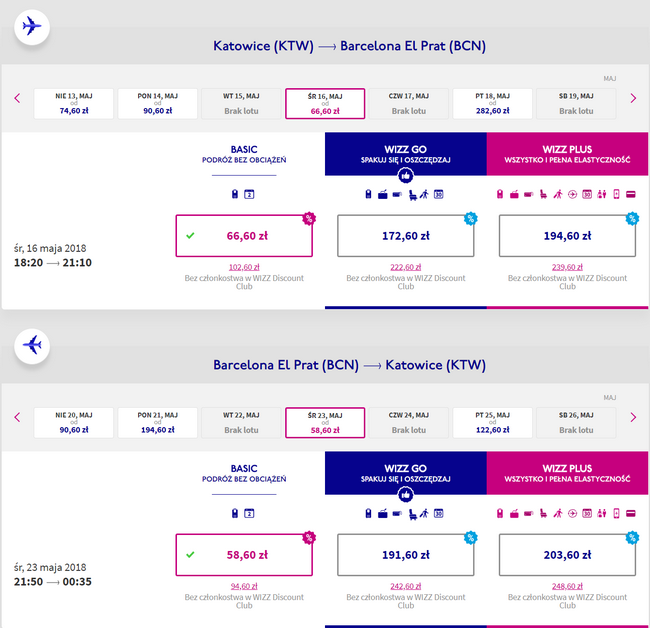The width and height of the screenshot is (650, 628).
Task: Select return WIZZ GO fare 191,60 zł
Action: 406,555
